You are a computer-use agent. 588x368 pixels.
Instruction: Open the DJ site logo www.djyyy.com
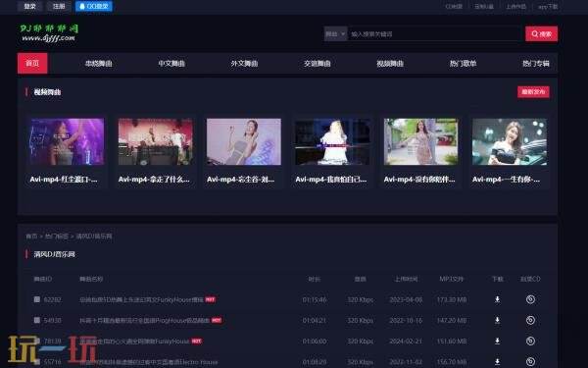coord(49,33)
